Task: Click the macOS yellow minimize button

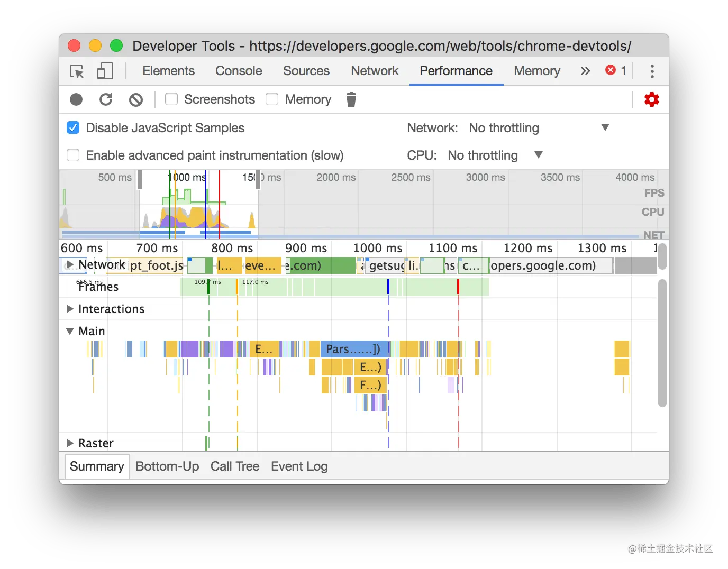Action: tap(95, 45)
